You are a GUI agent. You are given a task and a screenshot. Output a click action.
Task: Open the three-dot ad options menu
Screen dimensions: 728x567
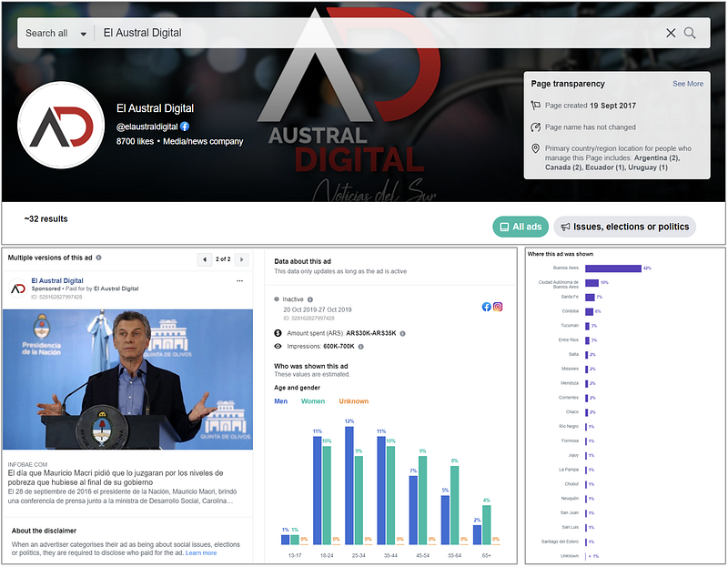(x=239, y=281)
